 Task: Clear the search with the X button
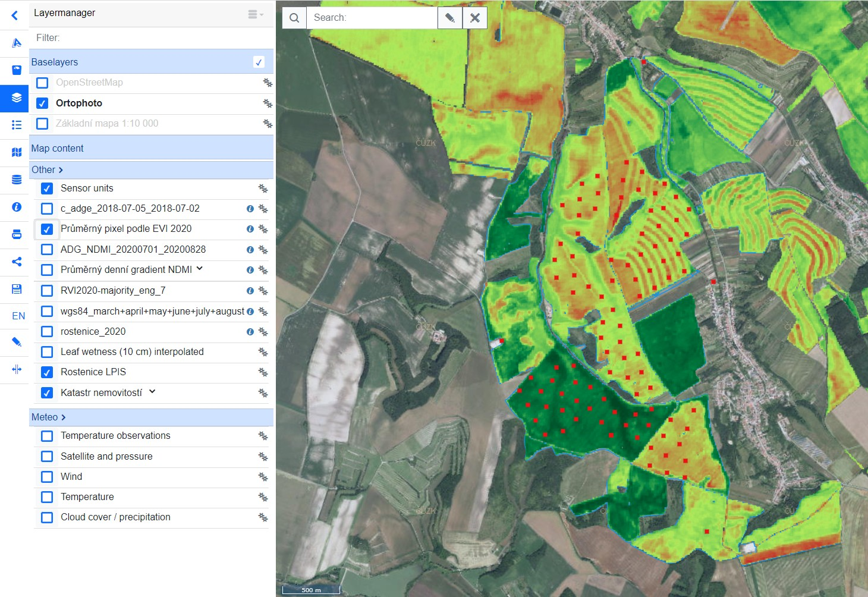point(475,18)
